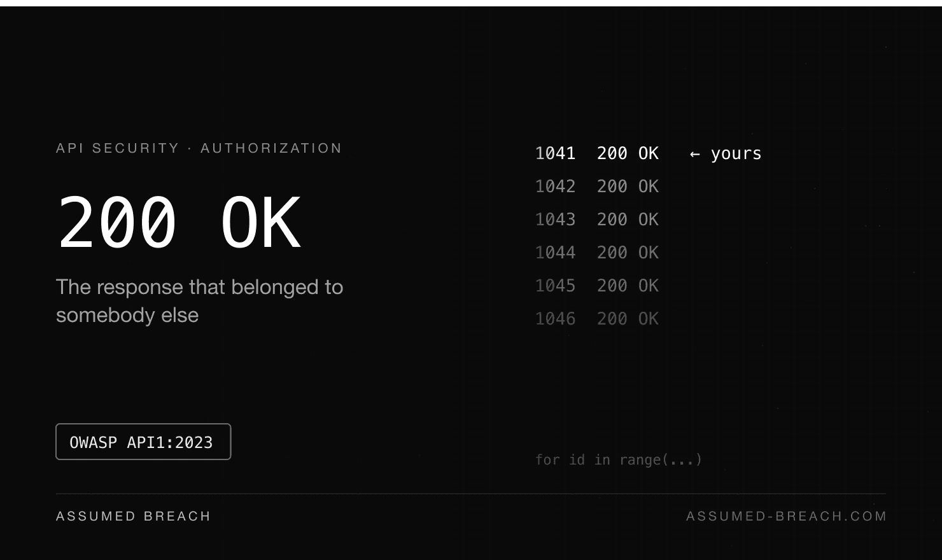
Task: Select the 1044 200 OK row
Action: [x=597, y=253]
